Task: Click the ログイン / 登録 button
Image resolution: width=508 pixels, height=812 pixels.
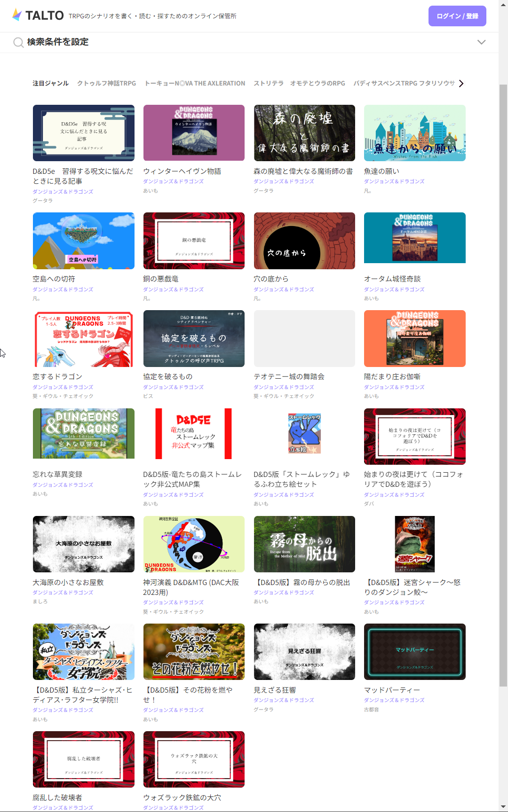Action: (x=457, y=16)
